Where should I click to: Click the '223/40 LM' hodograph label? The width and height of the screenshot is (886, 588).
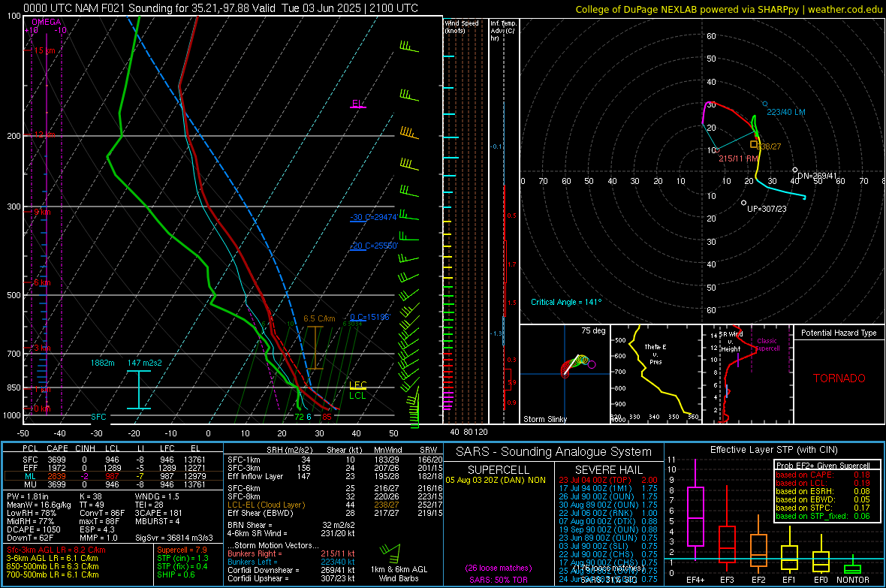tap(786, 112)
